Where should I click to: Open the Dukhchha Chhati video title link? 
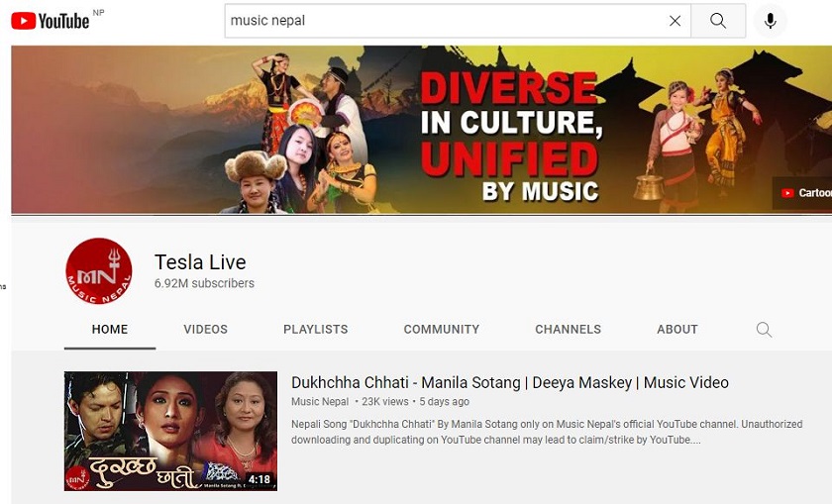click(x=510, y=382)
